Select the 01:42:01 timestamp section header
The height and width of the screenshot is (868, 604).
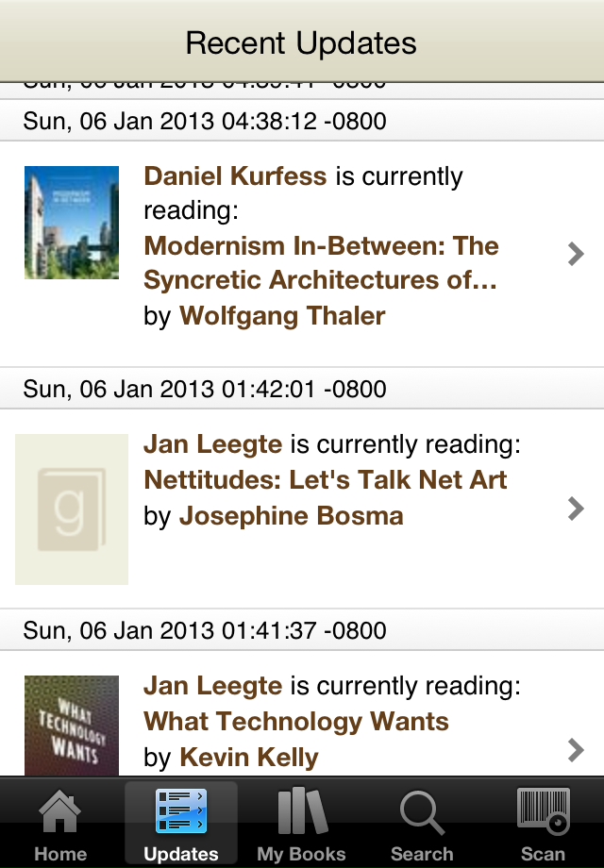pyautogui.click(x=302, y=388)
